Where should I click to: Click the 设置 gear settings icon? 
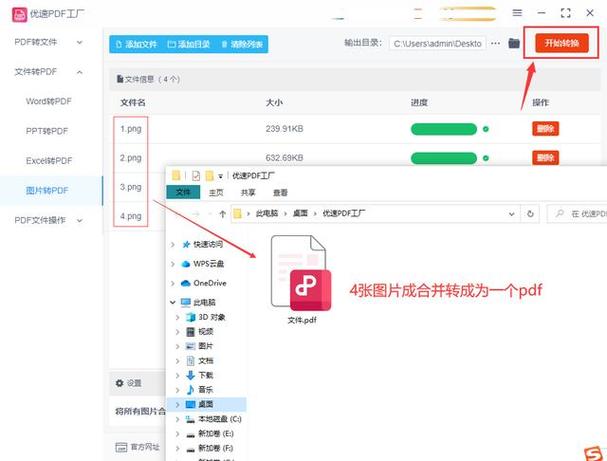120,383
